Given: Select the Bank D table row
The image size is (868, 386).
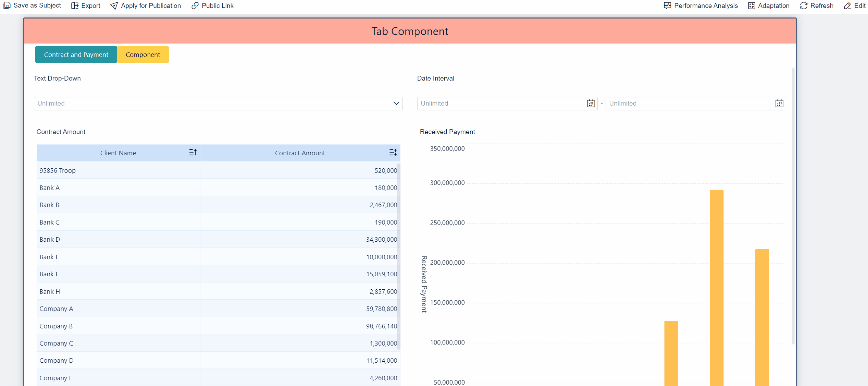Looking at the screenshot, I should coord(118,239).
